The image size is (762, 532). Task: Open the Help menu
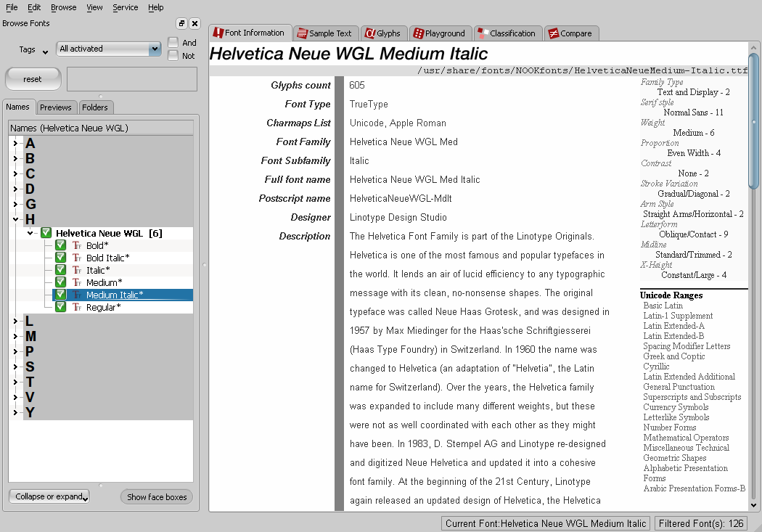(155, 7)
